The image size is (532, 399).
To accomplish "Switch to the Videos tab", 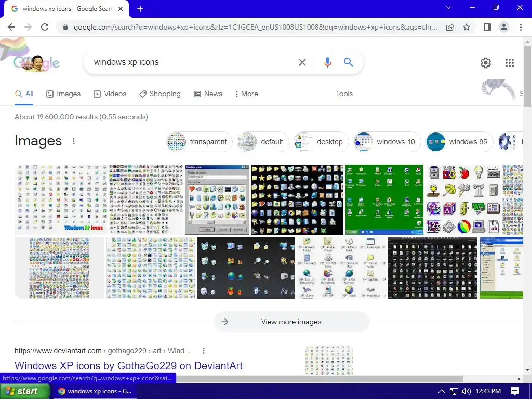I will coord(110,94).
